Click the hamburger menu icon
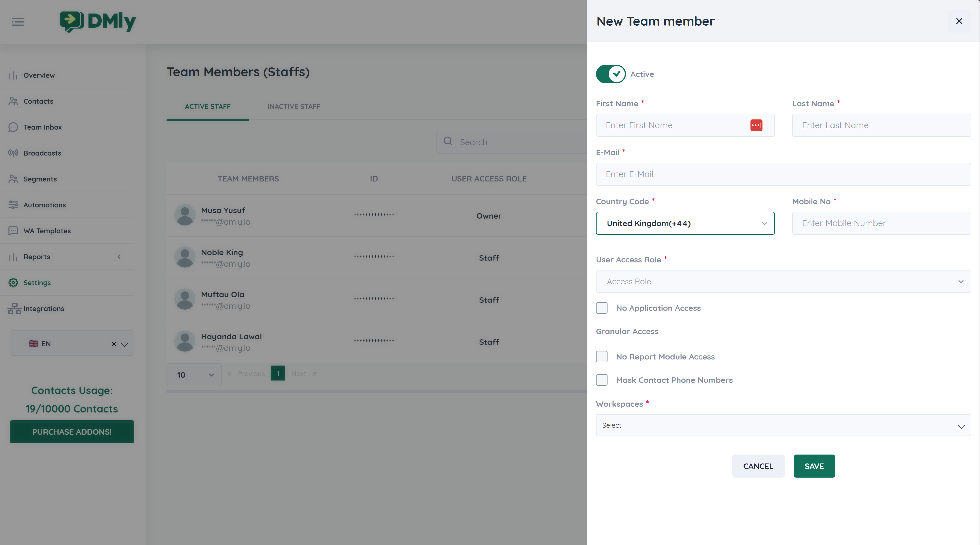Image resolution: width=980 pixels, height=545 pixels. tap(18, 22)
